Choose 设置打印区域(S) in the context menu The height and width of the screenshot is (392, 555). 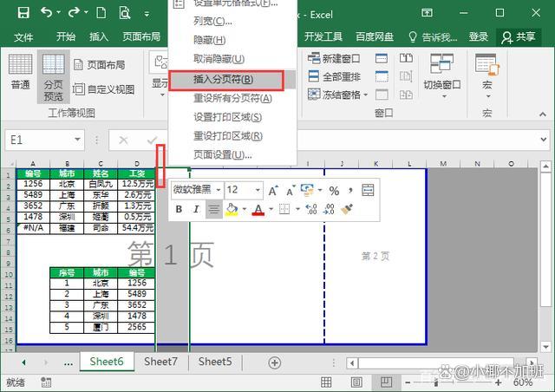tap(227, 117)
